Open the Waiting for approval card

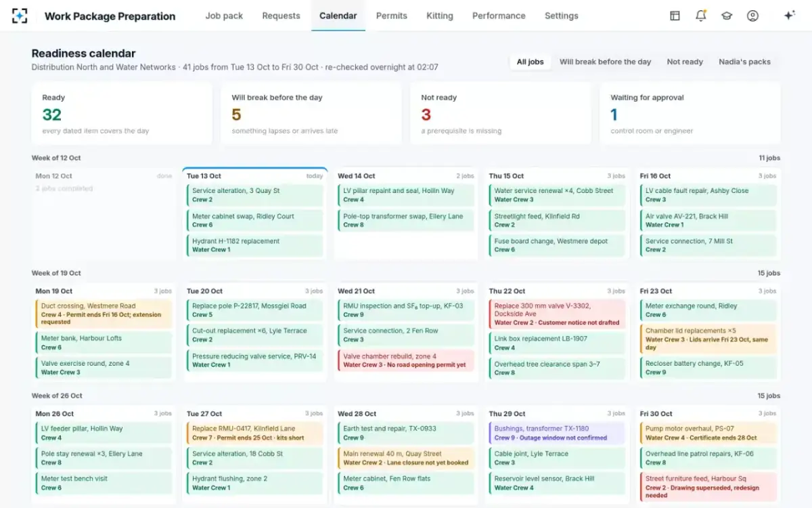[x=690, y=113]
